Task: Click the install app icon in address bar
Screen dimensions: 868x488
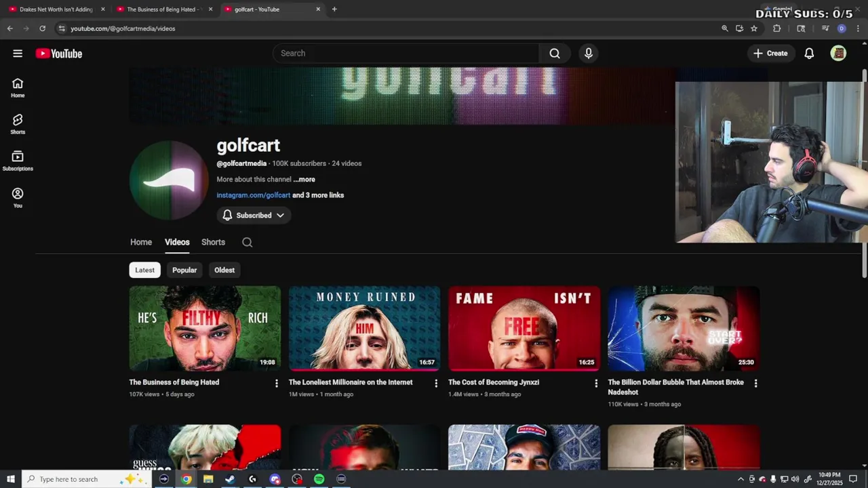Action: pos(739,28)
